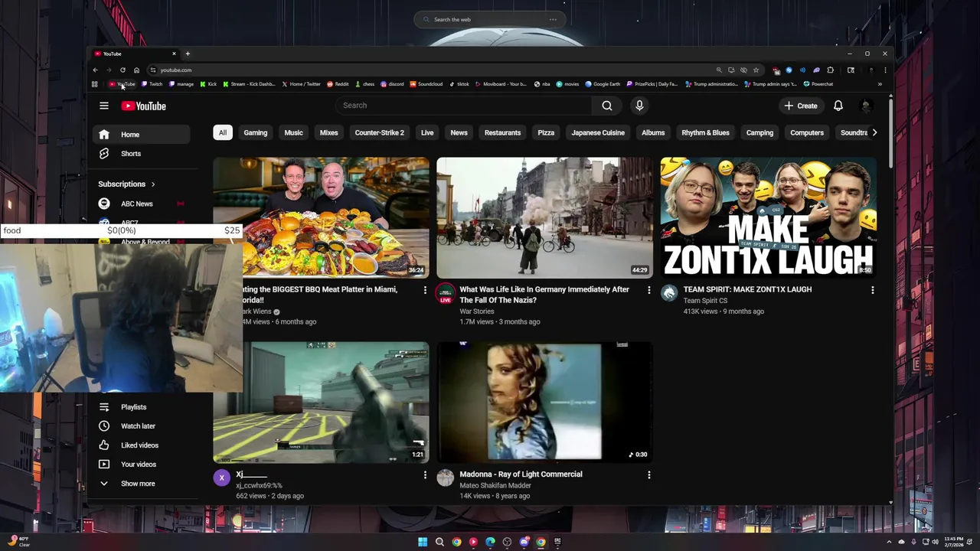Open the notifications bell
The image size is (980, 551).
[x=838, y=106]
